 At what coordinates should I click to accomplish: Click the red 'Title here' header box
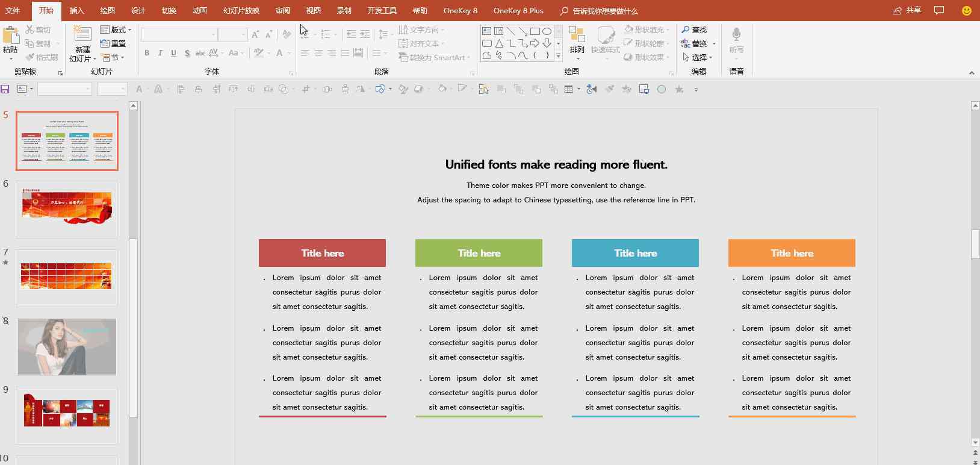pyautogui.click(x=323, y=253)
